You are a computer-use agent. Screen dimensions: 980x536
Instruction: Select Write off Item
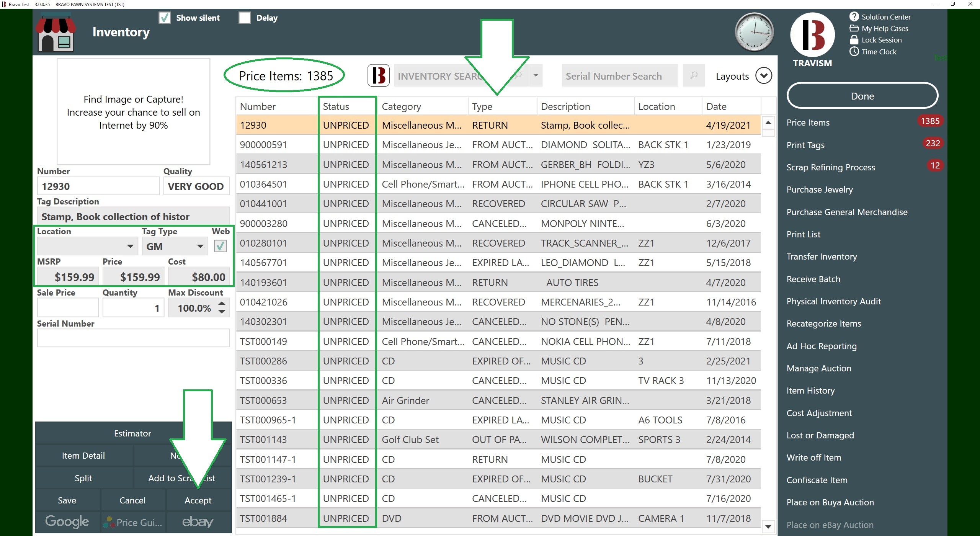(x=813, y=458)
